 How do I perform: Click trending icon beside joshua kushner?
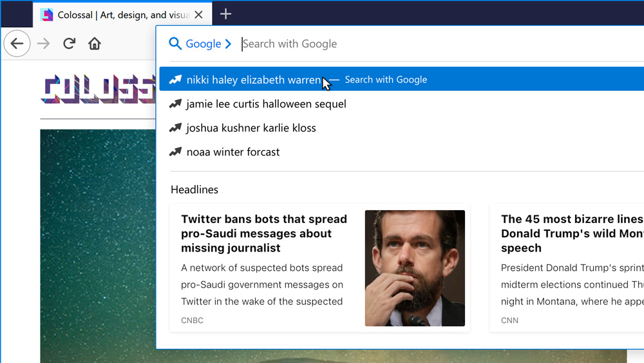pos(175,128)
